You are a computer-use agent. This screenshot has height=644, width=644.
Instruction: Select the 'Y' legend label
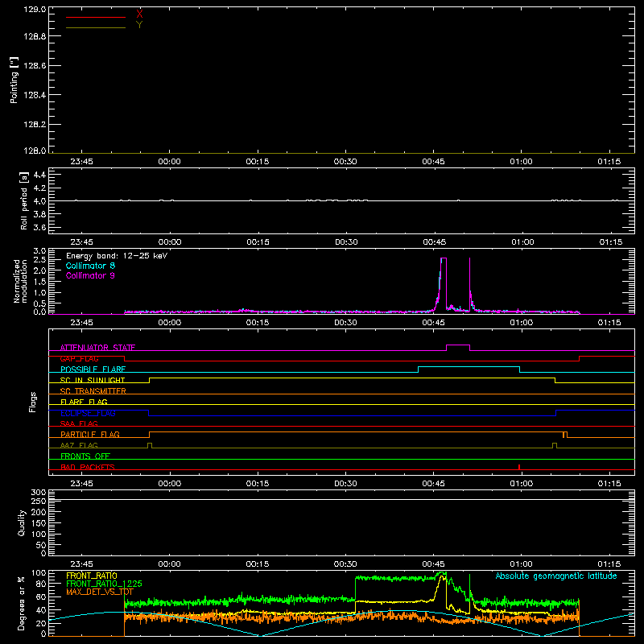(x=139, y=25)
